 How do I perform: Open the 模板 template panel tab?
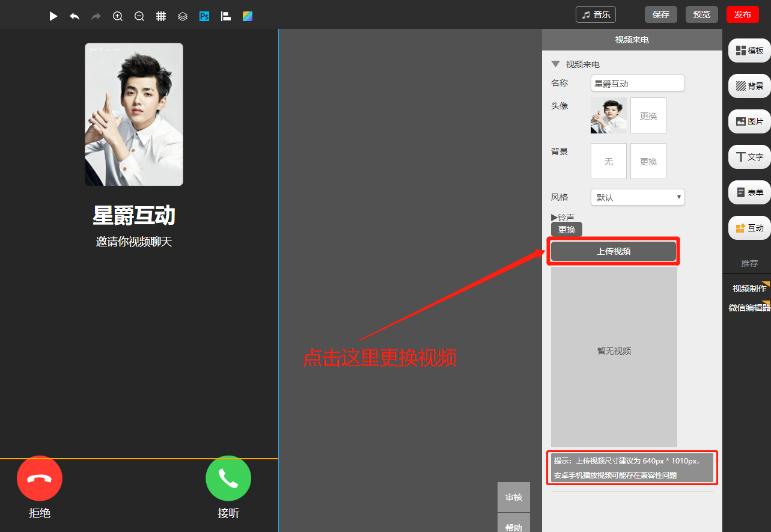pos(749,50)
